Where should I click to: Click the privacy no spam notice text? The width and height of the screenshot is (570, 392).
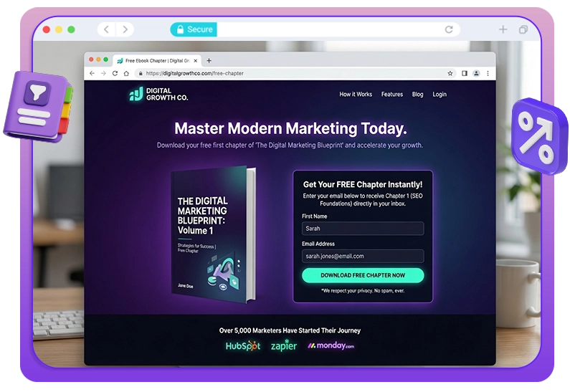point(363,291)
